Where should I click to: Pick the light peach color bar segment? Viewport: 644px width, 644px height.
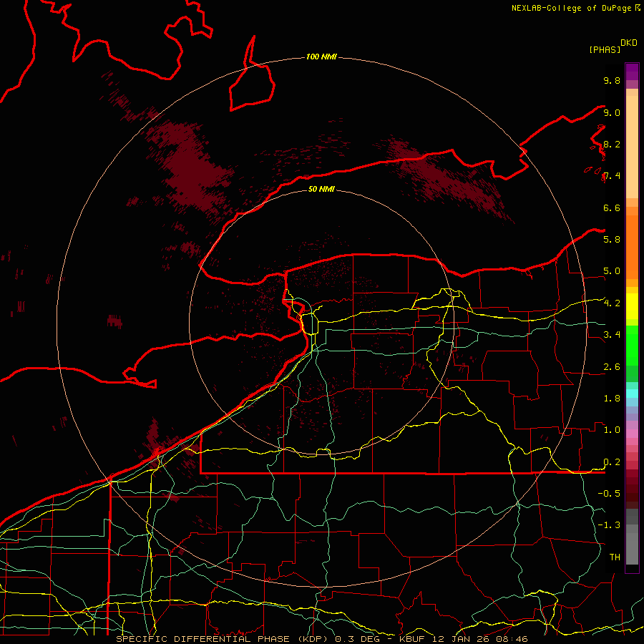point(632,147)
